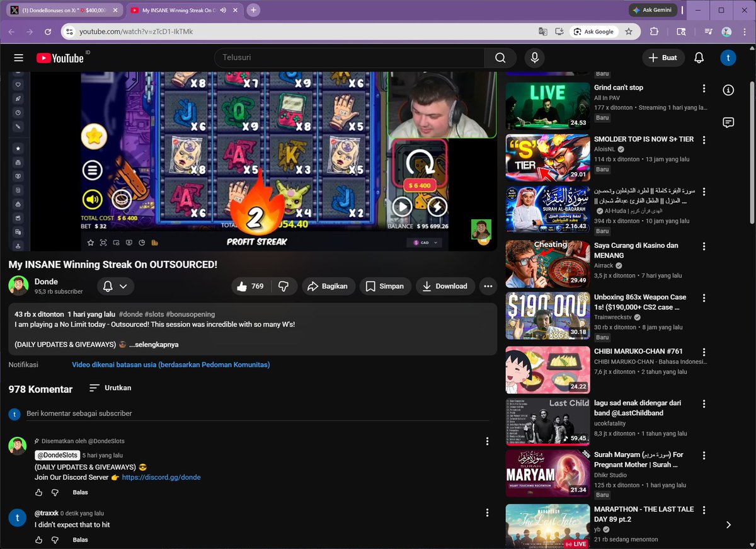This screenshot has width=756, height=549.
Task: Open Chrome extensions puzzle icon
Action: tap(654, 32)
